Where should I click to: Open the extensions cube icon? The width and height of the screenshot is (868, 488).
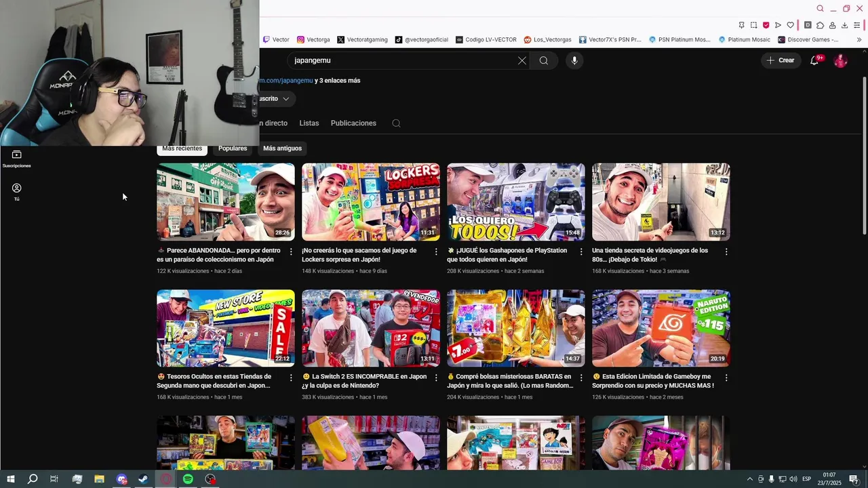point(820,25)
